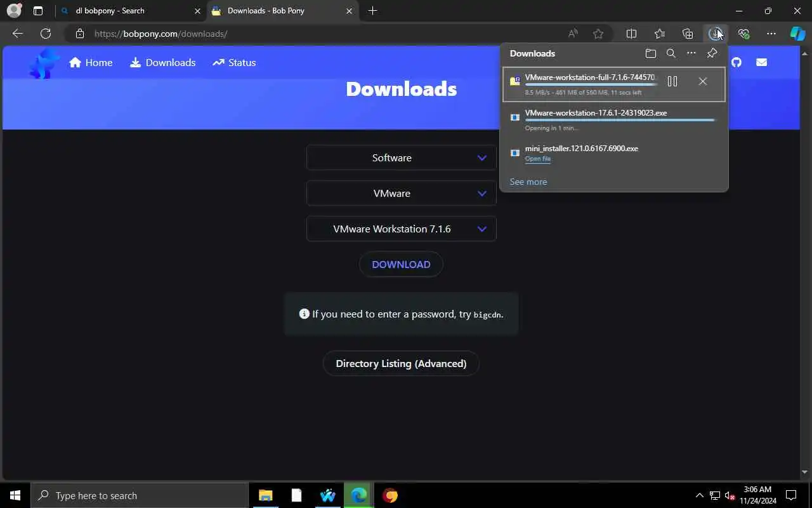
Task: Open the Copilot sidebar icon
Action: tap(797, 34)
